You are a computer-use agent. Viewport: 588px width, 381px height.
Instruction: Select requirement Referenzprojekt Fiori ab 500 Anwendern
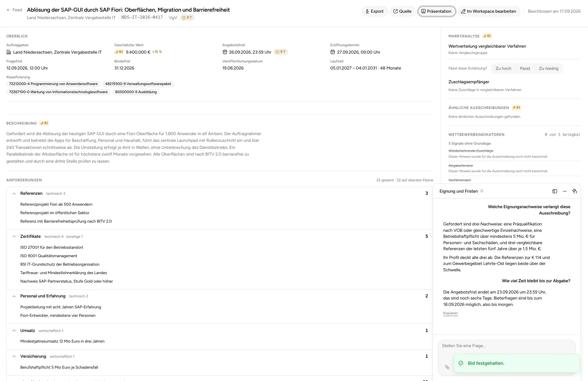pyautogui.click(x=56, y=205)
